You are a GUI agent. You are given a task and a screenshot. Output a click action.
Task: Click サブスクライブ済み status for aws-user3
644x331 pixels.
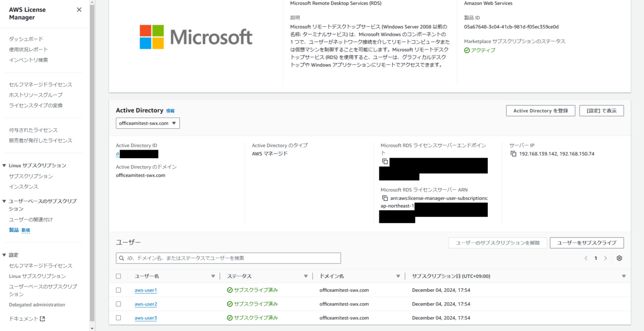tap(252, 318)
